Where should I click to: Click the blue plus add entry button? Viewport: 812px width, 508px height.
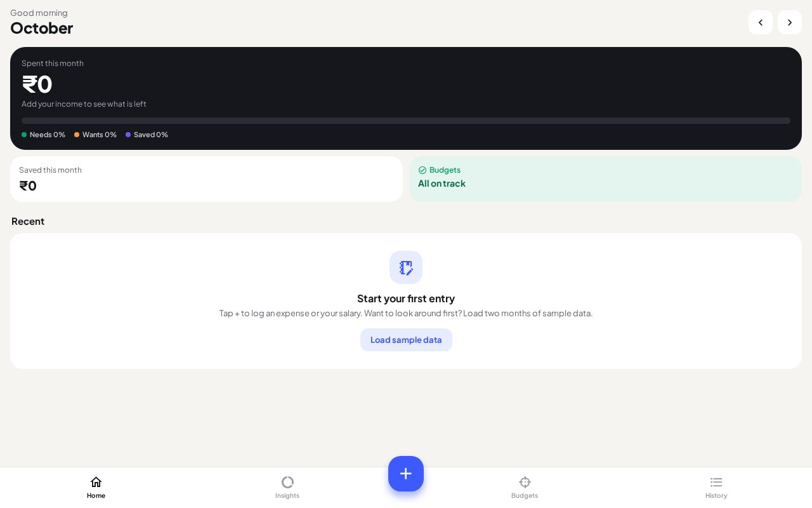pos(406,474)
